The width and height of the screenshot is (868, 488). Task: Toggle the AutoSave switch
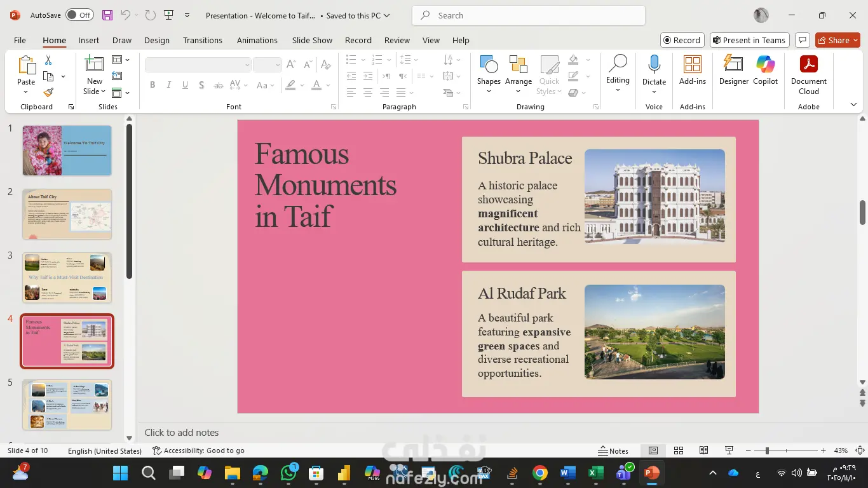tap(79, 15)
